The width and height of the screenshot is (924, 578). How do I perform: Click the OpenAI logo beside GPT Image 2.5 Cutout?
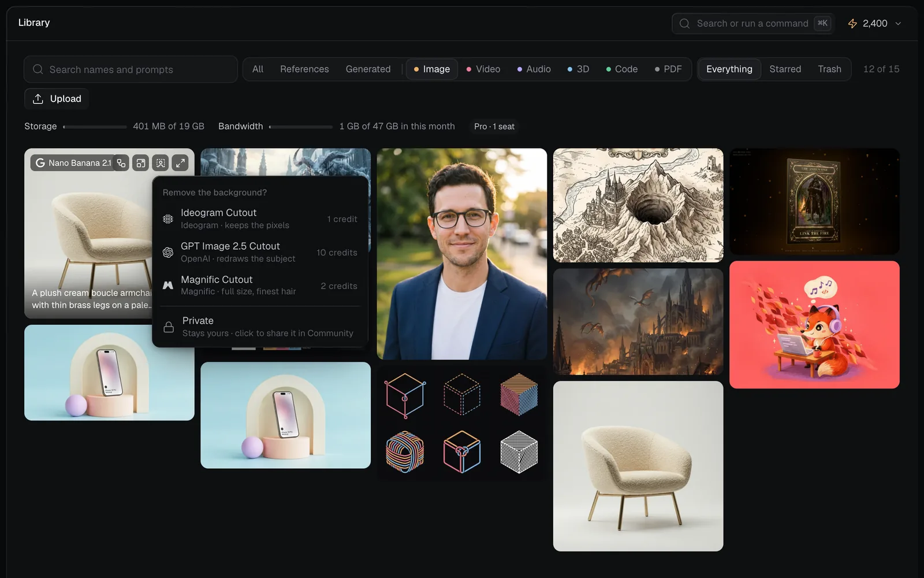tap(168, 253)
